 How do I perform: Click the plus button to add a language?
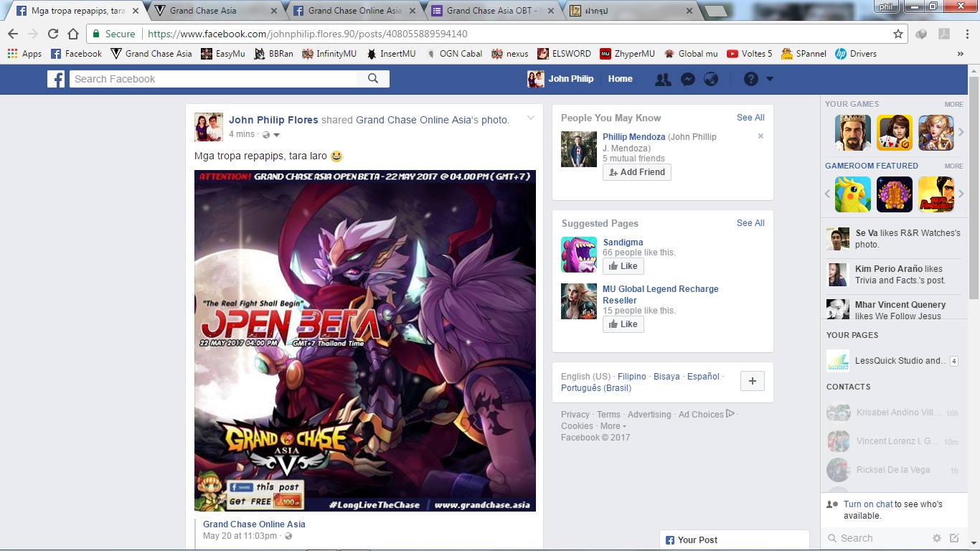(752, 382)
